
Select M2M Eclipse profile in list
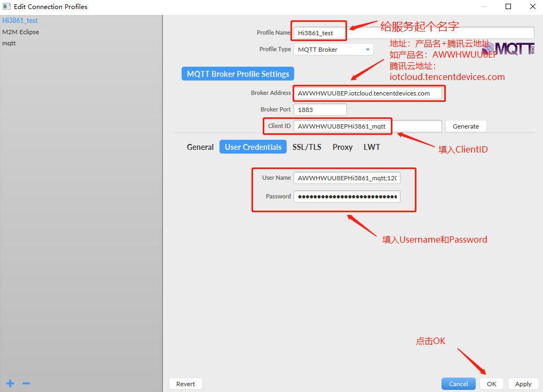[x=21, y=32]
